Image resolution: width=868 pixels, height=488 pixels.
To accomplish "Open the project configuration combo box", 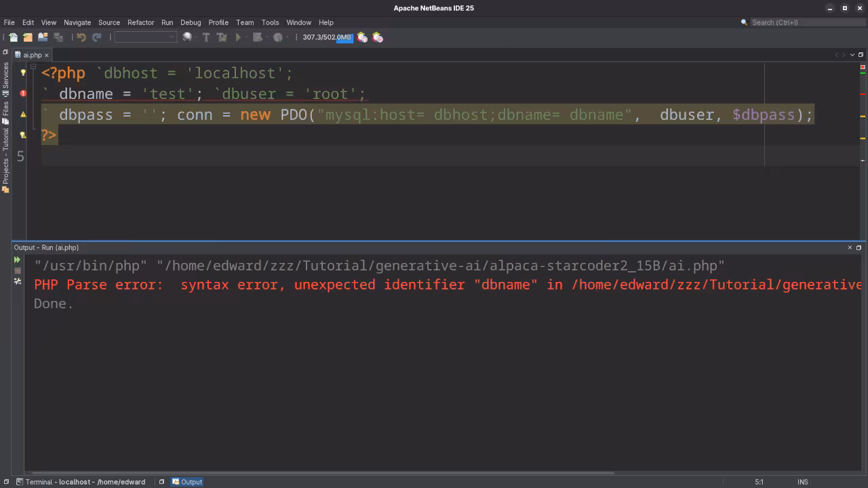I will [146, 37].
